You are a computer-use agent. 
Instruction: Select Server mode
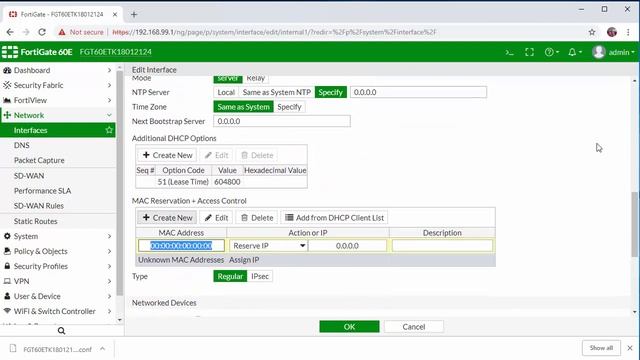[228, 78]
